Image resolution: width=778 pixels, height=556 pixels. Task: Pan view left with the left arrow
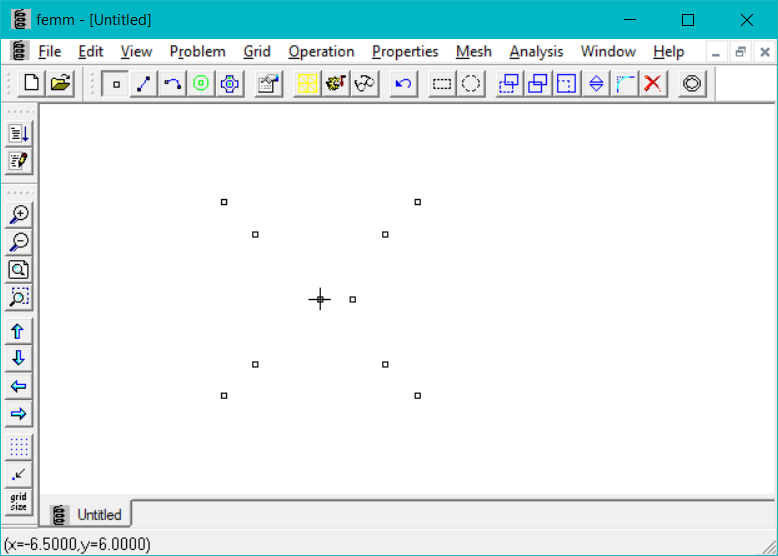(19, 386)
